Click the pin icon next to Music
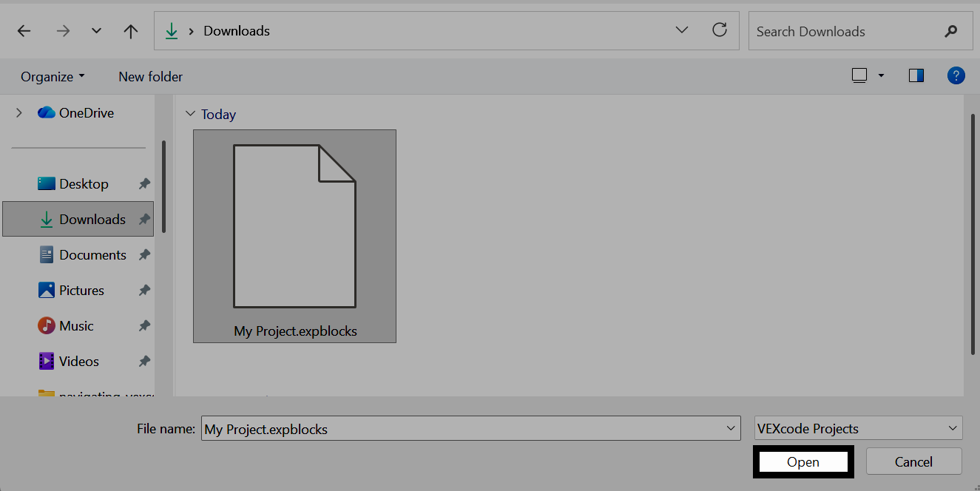This screenshot has height=491, width=980. click(x=144, y=326)
